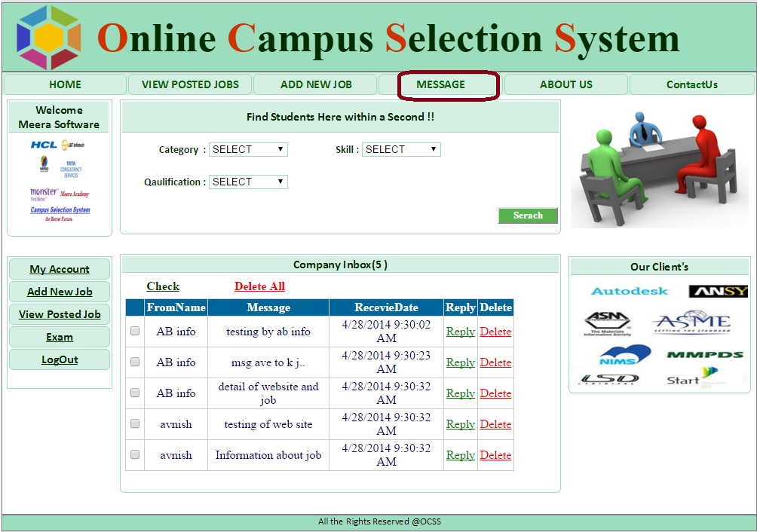This screenshot has height=532, width=757.
Task: Check the 'Information about job' message checkbox
Action: pyautogui.click(x=135, y=454)
